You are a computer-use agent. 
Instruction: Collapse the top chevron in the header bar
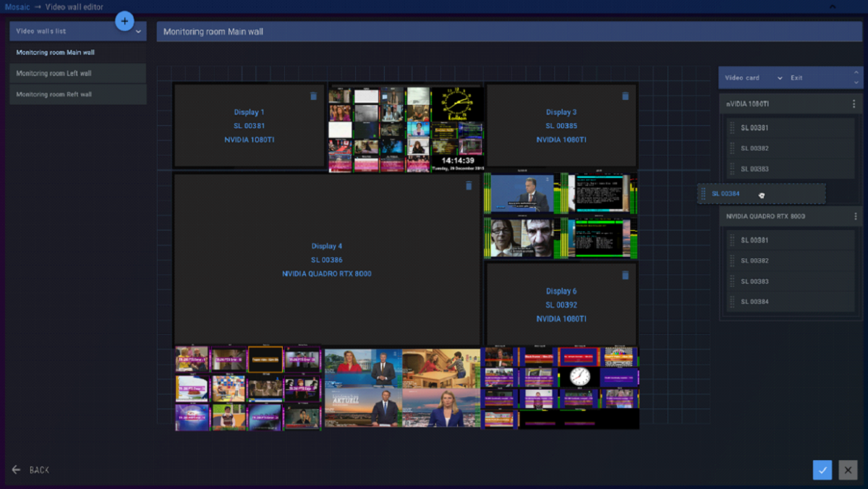tap(832, 7)
